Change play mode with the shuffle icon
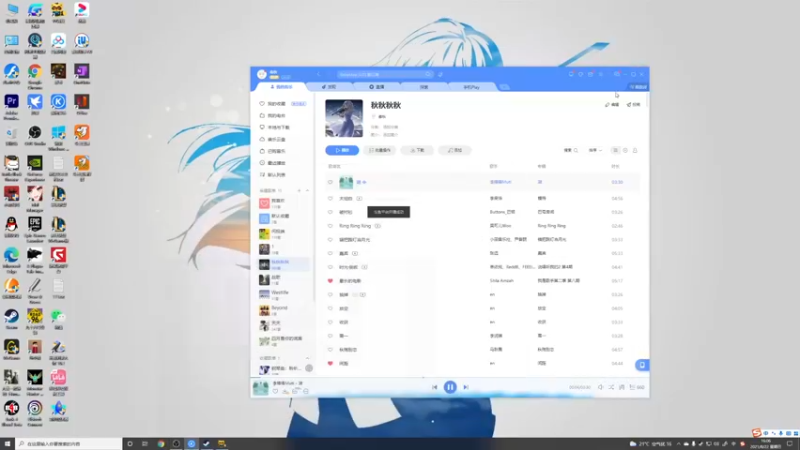 tap(611, 387)
